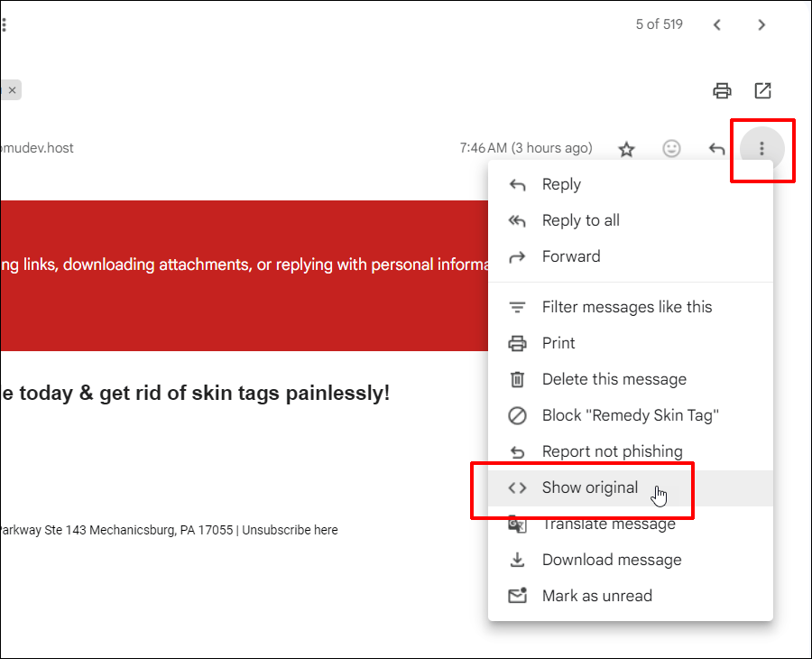The width and height of the screenshot is (812, 659).
Task: Open the Print email icon
Action: click(722, 90)
